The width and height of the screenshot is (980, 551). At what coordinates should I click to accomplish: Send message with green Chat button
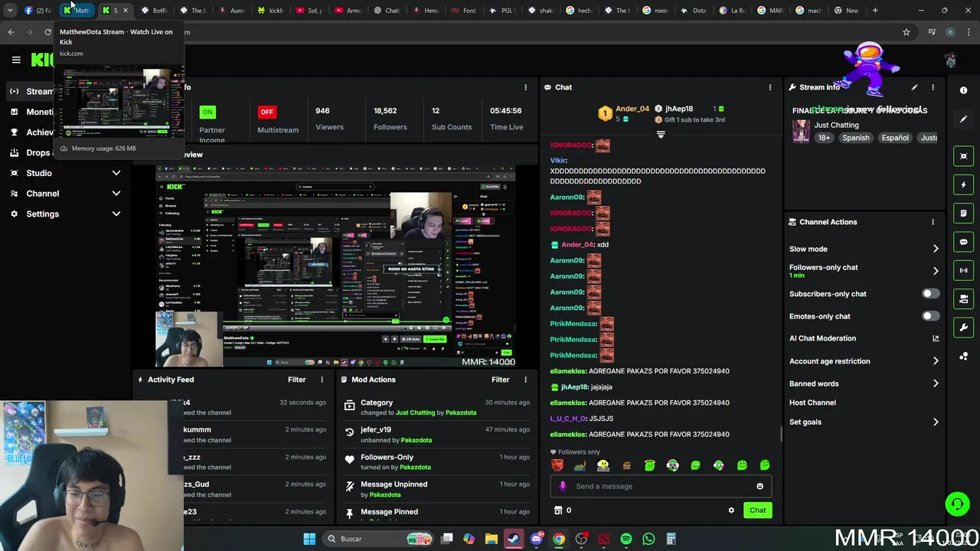pos(757,510)
